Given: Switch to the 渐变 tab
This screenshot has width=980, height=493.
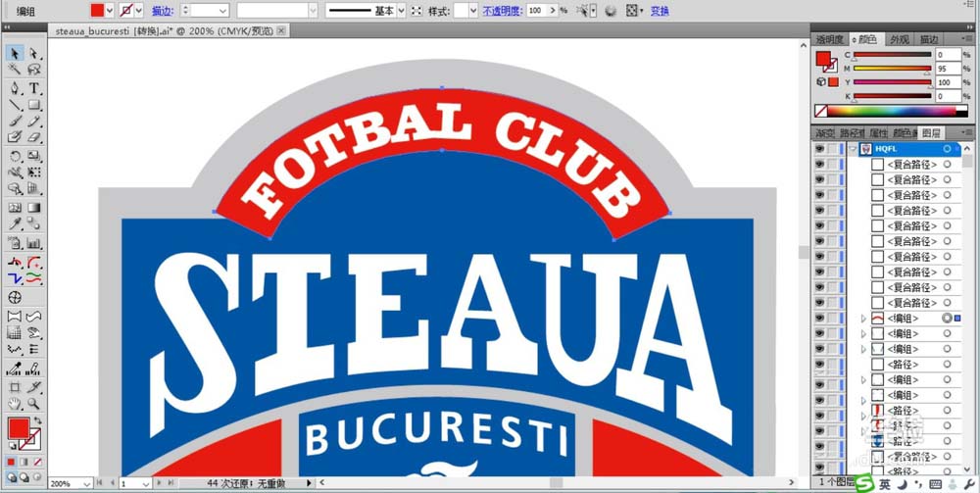Looking at the screenshot, I should [x=825, y=132].
